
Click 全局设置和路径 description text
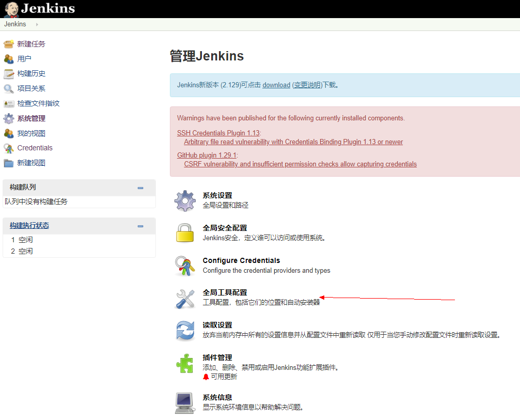pyautogui.click(x=226, y=205)
